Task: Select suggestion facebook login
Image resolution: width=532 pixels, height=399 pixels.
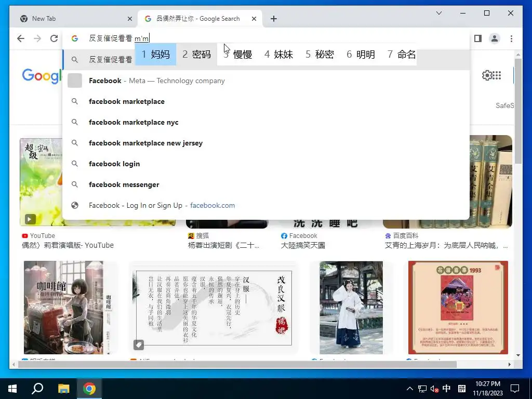Action: click(x=266, y=164)
